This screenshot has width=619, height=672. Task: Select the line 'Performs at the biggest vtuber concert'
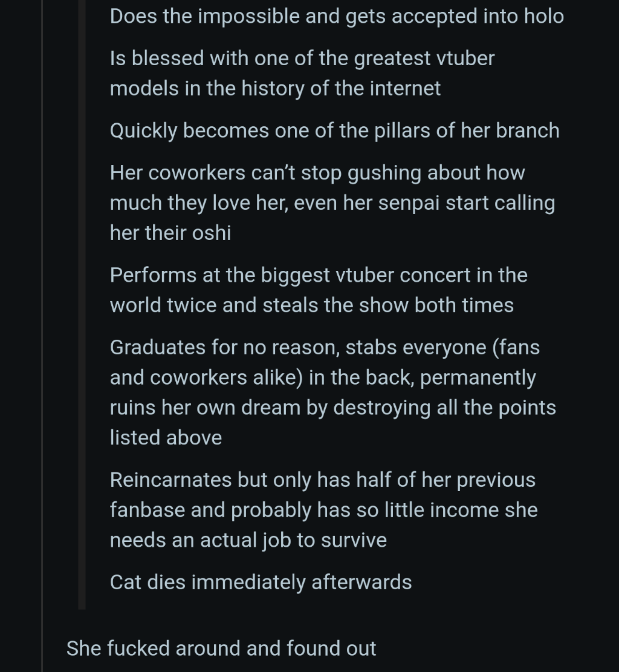coord(319,276)
